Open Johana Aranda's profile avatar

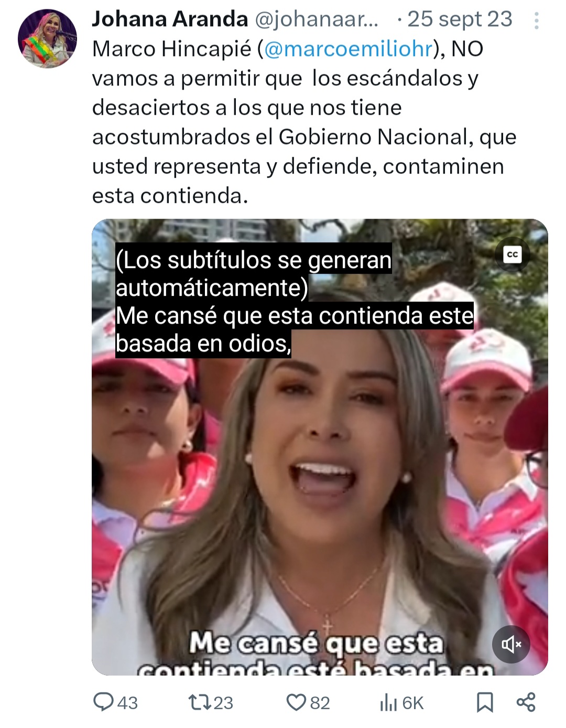47,38
